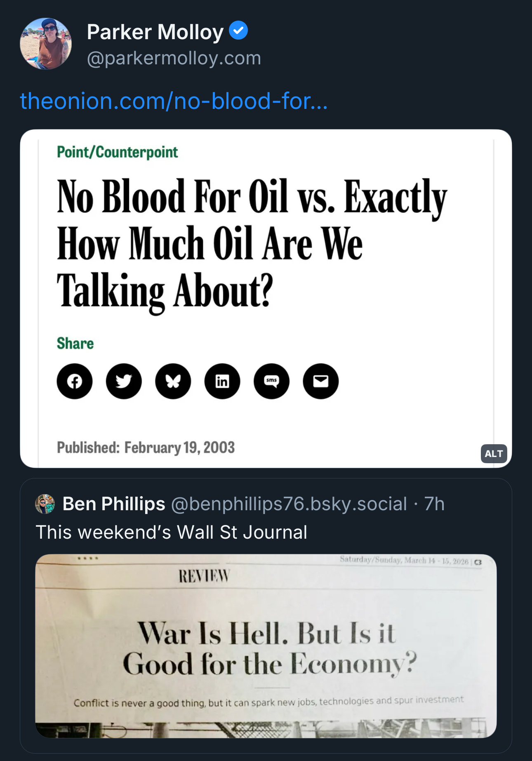Click the Parker Molloy display name
Viewport: 532px width, 761px height.
[155, 32]
